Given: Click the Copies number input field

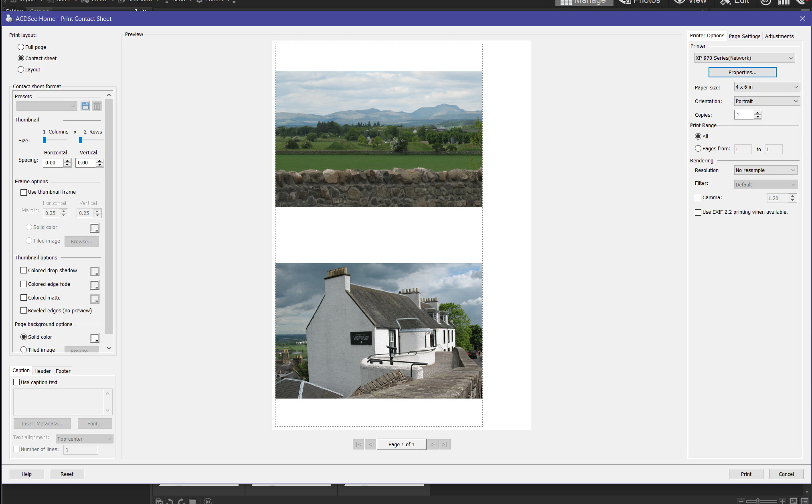Looking at the screenshot, I should [744, 115].
